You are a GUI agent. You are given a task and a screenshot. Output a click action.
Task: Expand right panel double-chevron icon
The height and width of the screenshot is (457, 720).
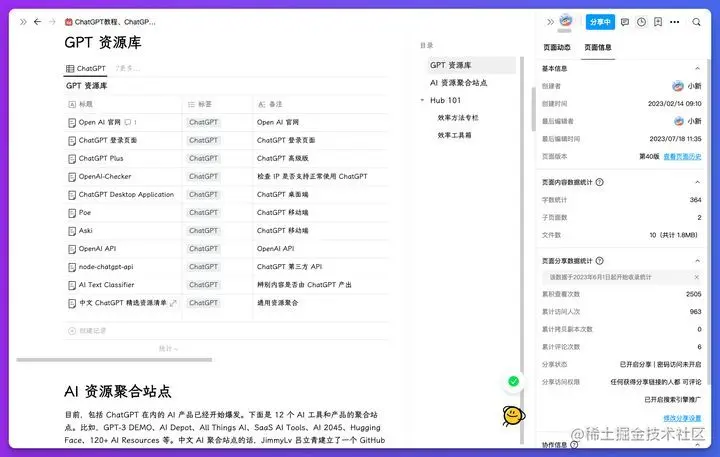coord(550,22)
